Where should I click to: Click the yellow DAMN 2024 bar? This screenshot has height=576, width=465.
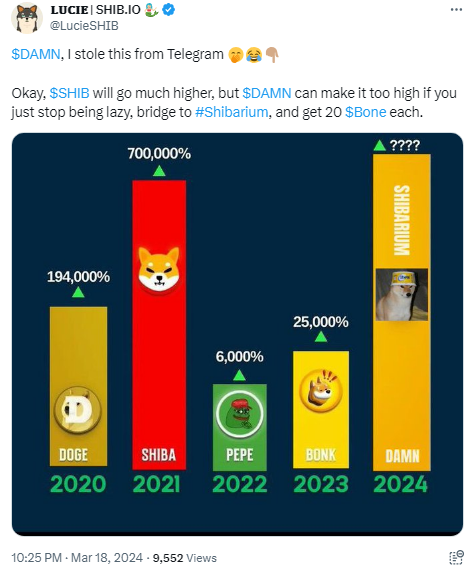coord(401,312)
